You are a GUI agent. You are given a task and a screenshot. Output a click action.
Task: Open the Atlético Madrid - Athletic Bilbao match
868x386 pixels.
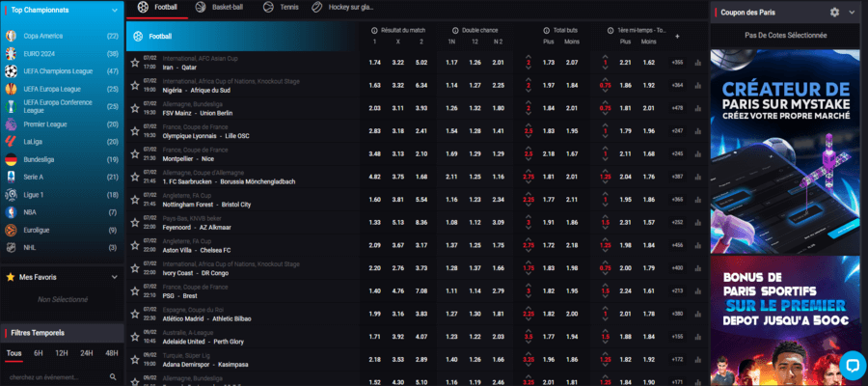click(206, 319)
